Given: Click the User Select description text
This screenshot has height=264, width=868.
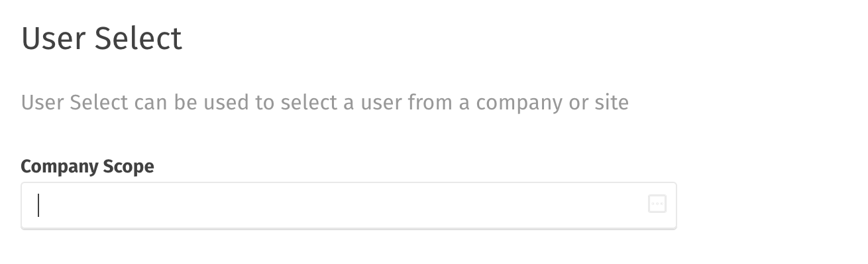Looking at the screenshot, I should 325,103.
